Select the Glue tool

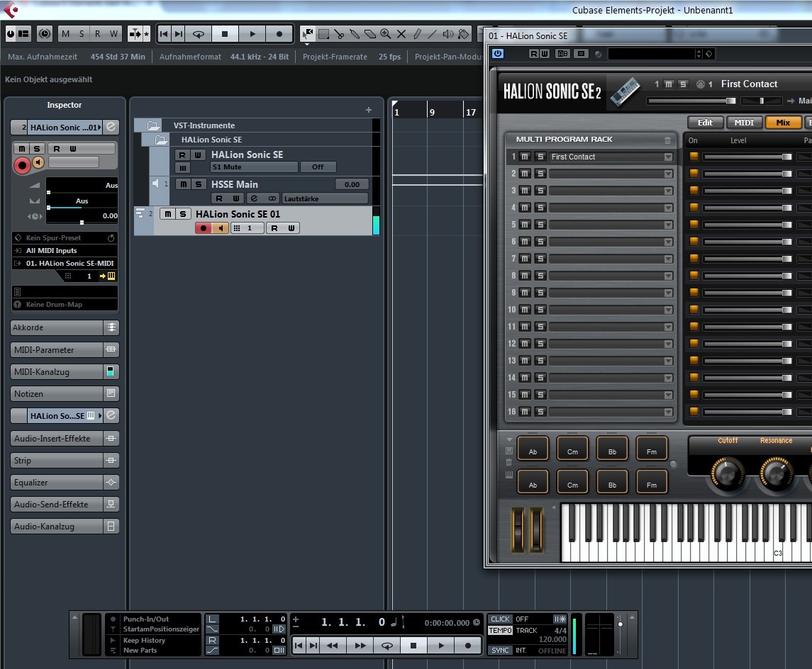click(355, 34)
